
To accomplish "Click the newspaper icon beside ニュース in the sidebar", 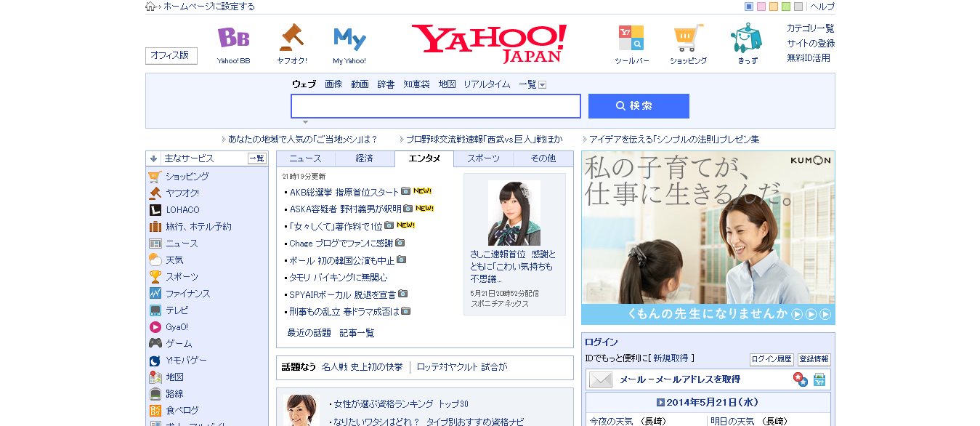I will [155, 244].
